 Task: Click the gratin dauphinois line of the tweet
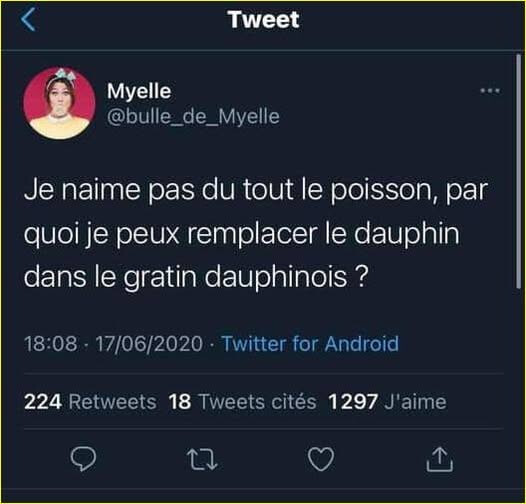[196, 278]
